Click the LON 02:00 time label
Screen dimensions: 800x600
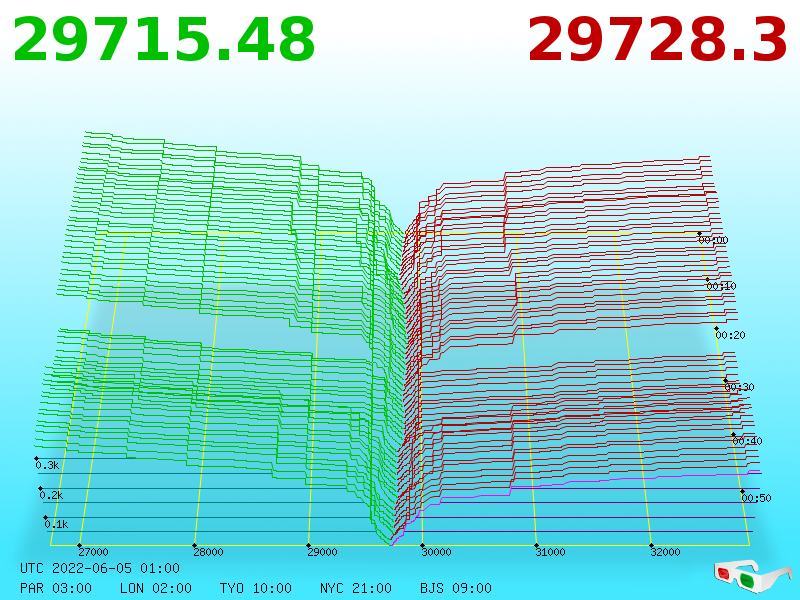click(156, 588)
